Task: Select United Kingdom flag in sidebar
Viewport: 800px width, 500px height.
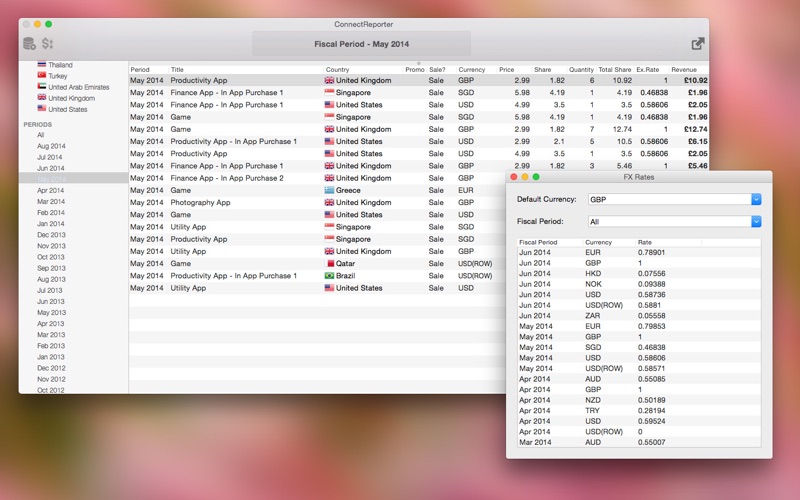Action: click(42, 97)
